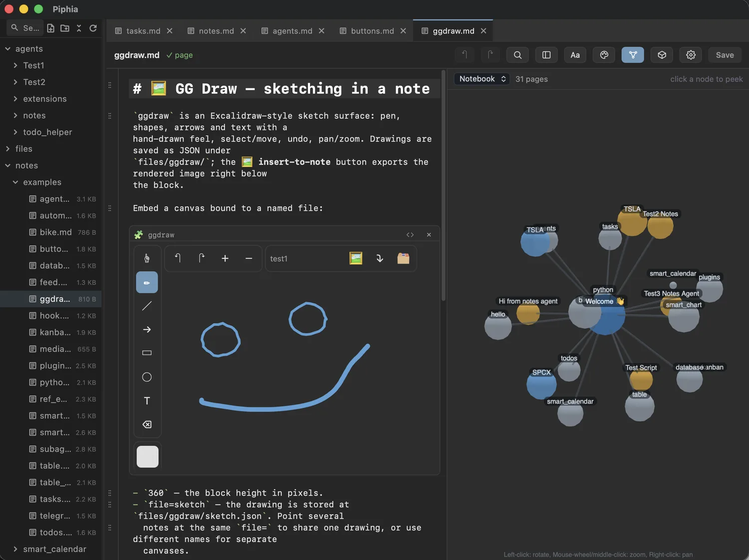Open the search icon in editor toolbar
749x560 pixels.
[518, 55]
